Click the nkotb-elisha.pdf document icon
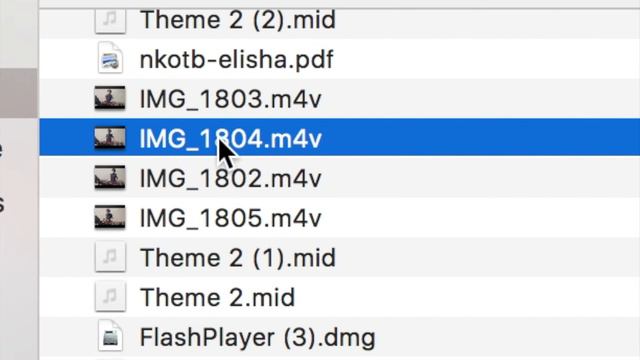640x360 pixels. (110, 59)
